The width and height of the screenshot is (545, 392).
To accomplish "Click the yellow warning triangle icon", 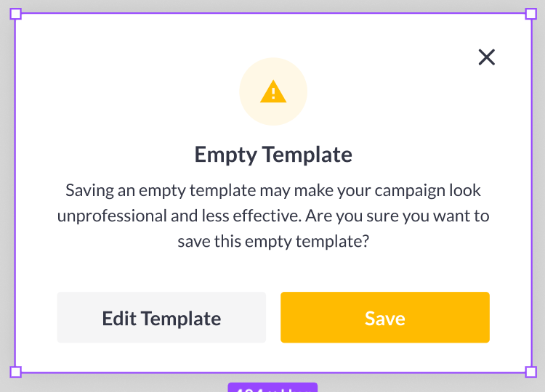I will coord(273,92).
